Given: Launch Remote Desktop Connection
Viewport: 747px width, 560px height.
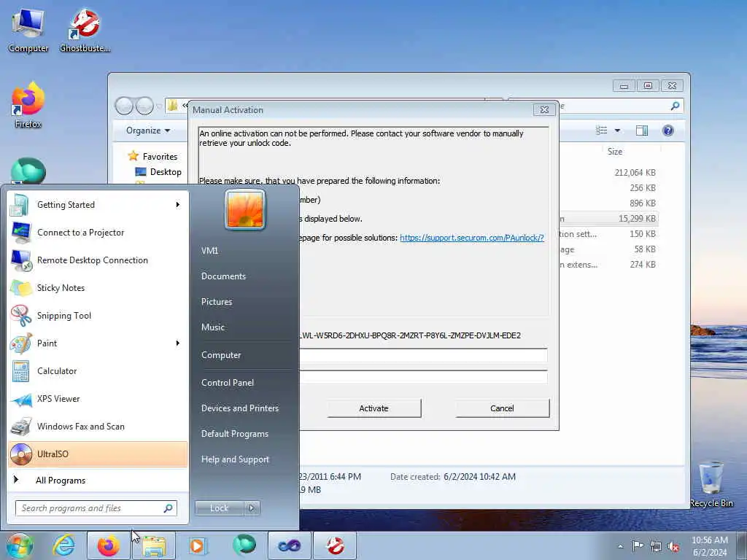Looking at the screenshot, I should pos(98,260).
